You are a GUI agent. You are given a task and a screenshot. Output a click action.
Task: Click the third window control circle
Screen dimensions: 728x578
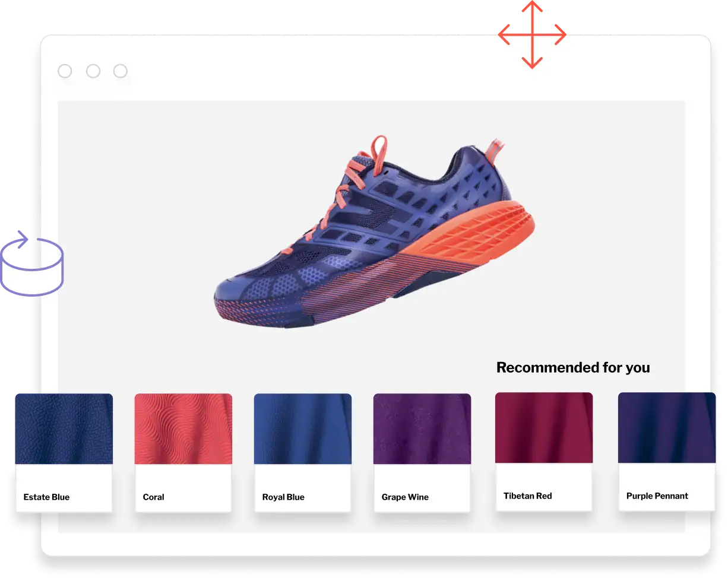click(x=121, y=71)
